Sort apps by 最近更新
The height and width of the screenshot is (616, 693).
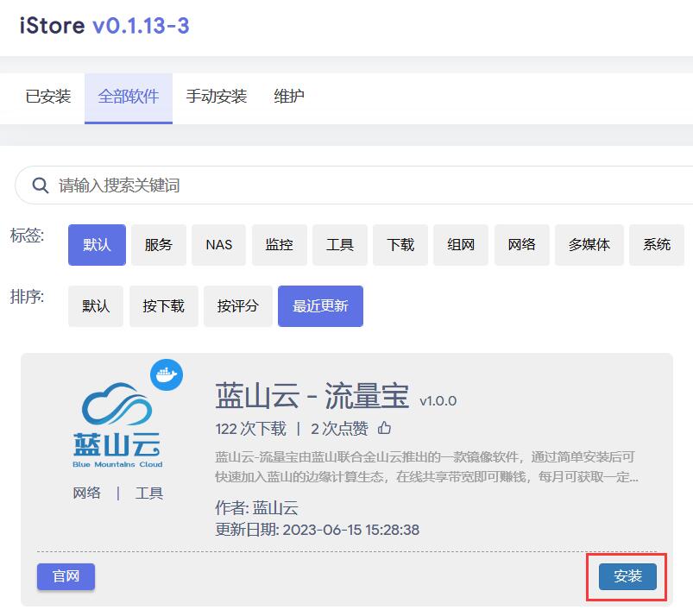click(x=320, y=306)
